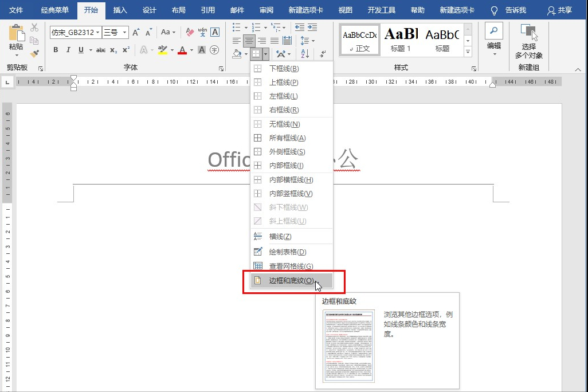Select the Format Painter brush
Image resolution: width=588 pixels, height=392 pixels.
point(34,54)
